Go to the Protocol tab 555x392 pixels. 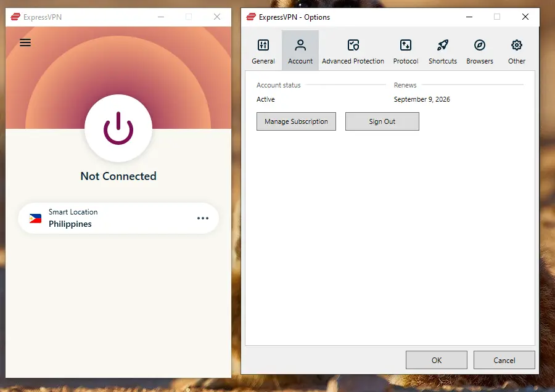406,51
